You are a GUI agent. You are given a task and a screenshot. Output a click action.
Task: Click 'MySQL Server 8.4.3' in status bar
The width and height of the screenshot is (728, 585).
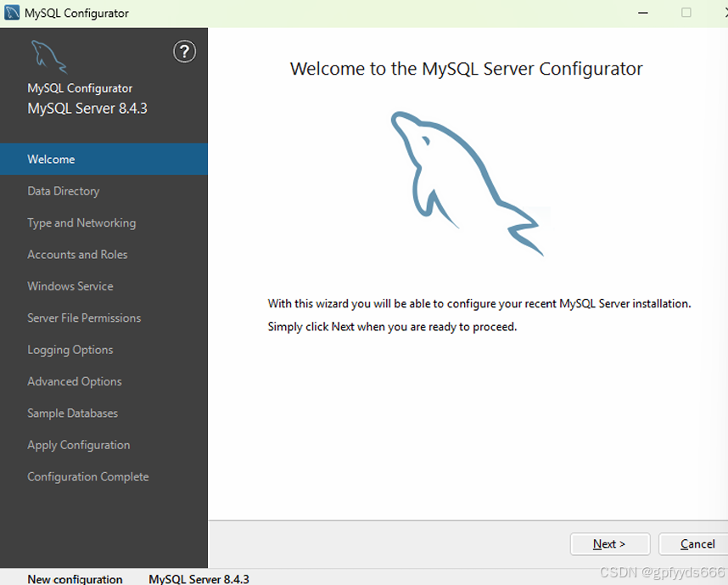pos(199,579)
